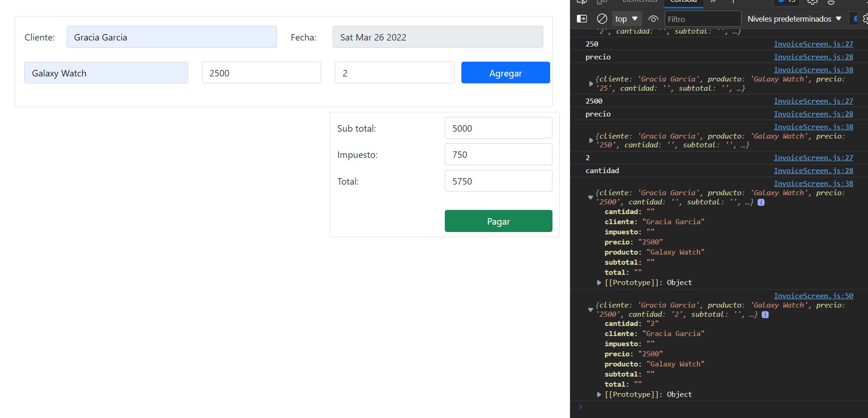Viewport: 868px width, 418px height.
Task: Click the Fecha field showing Sat Mar 26 2022
Action: coord(437,37)
